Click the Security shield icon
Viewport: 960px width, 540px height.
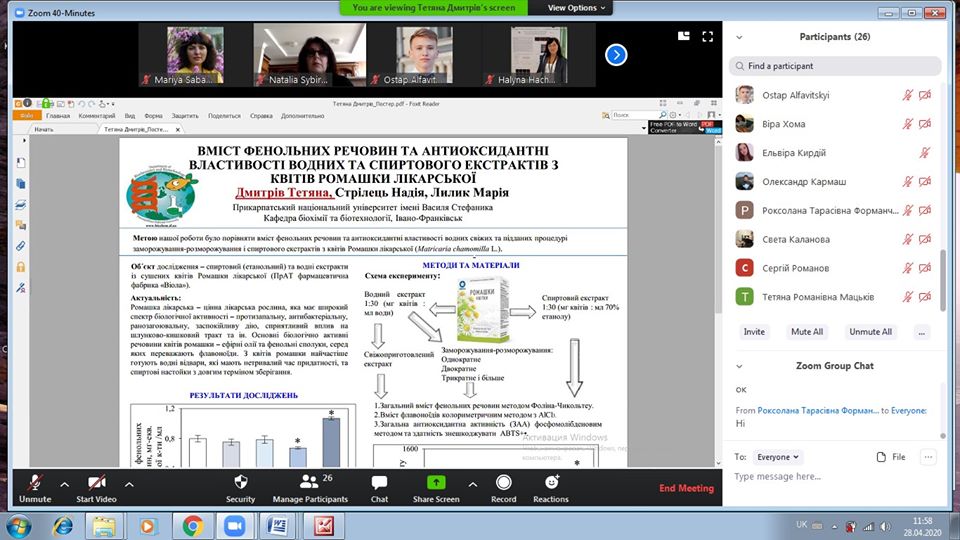tap(240, 482)
